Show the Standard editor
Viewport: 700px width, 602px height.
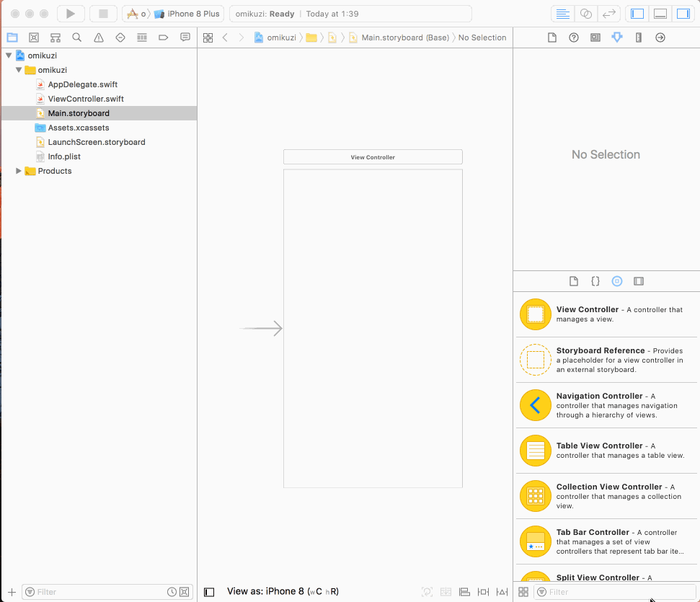(562, 14)
